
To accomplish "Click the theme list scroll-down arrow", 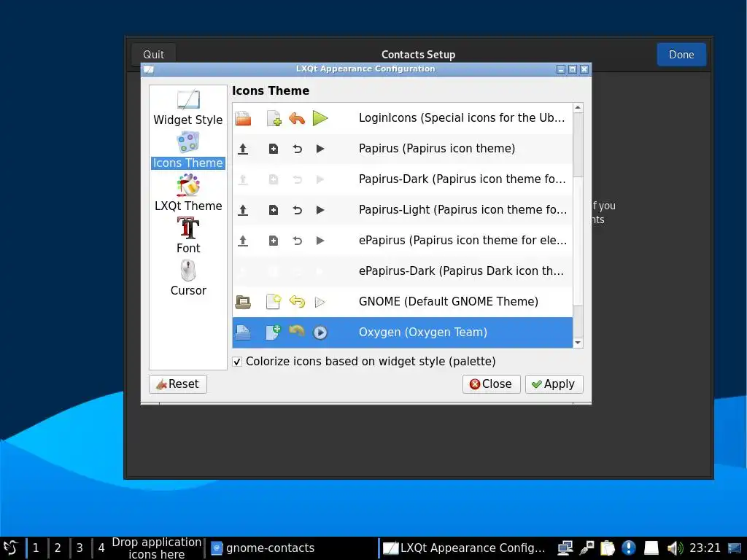I will [578, 343].
